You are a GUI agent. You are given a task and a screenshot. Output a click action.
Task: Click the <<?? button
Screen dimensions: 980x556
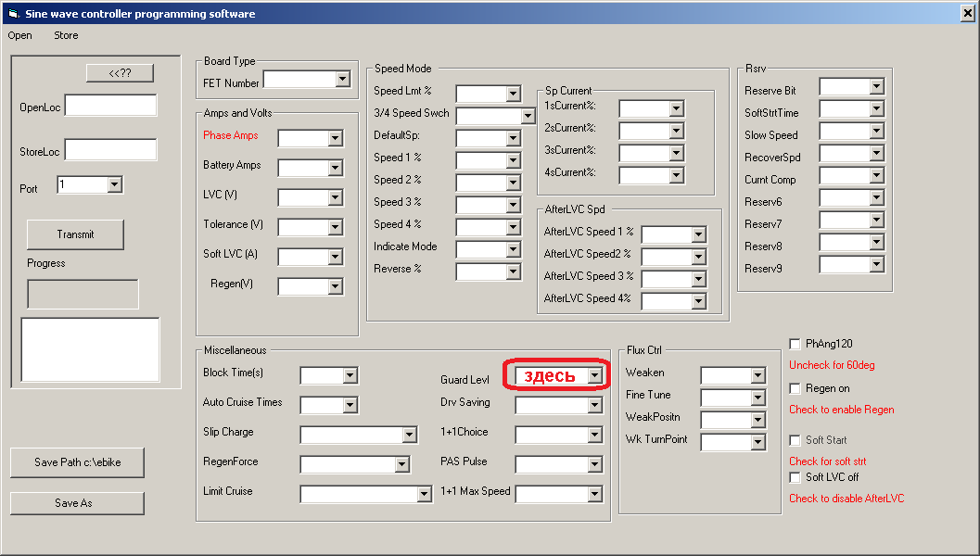coord(120,73)
